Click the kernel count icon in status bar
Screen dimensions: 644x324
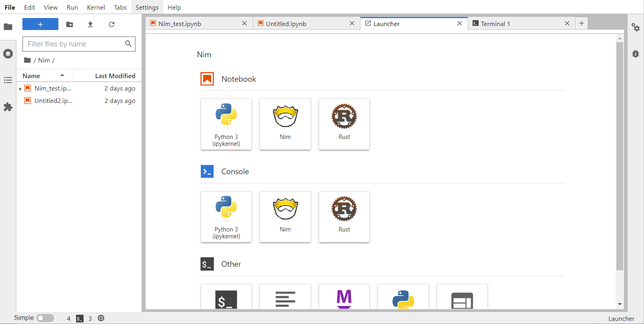101,318
